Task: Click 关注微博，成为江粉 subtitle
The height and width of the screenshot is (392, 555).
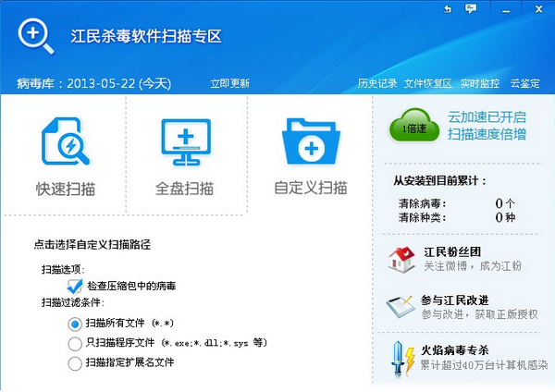Action: point(473,266)
